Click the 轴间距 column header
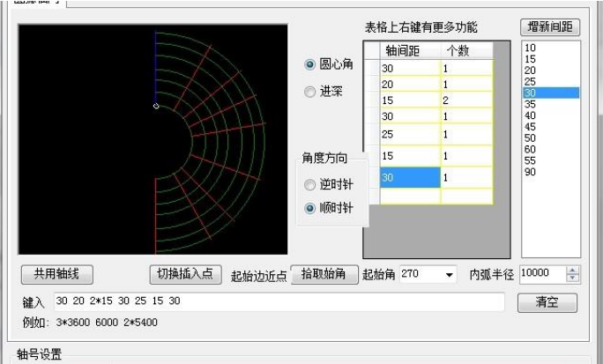 coord(410,51)
